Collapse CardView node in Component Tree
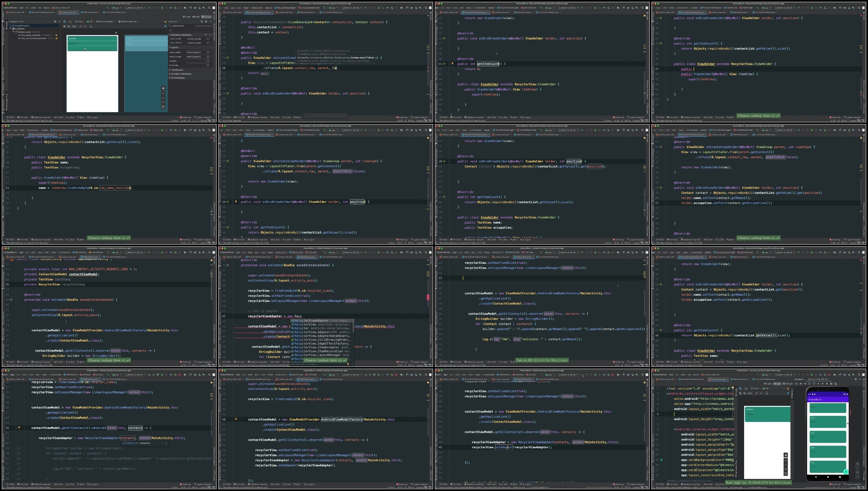This screenshot has height=491, width=868. [10, 29]
